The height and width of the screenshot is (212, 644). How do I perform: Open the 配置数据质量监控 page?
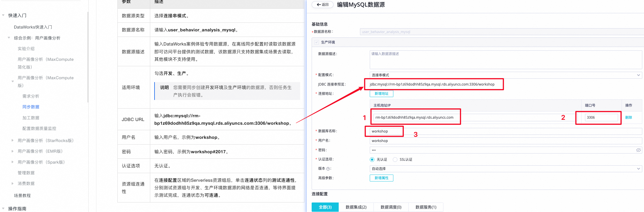[39, 128]
